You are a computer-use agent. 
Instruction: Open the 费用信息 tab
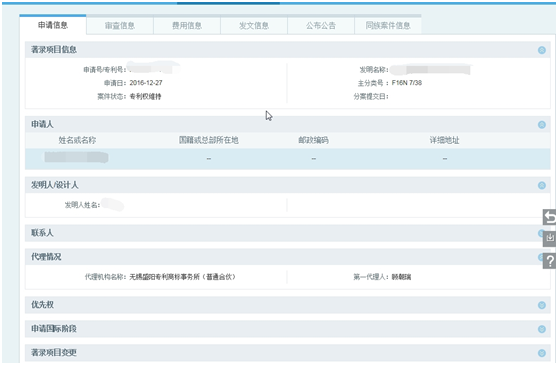187,26
